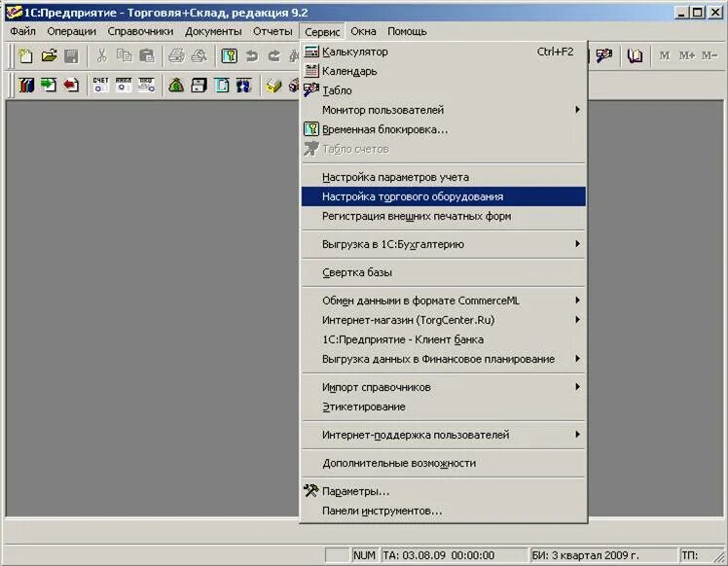Image resolution: width=728 pixels, height=566 pixels.
Task: Click the grayed floppy disk save icon
Action: [71, 56]
